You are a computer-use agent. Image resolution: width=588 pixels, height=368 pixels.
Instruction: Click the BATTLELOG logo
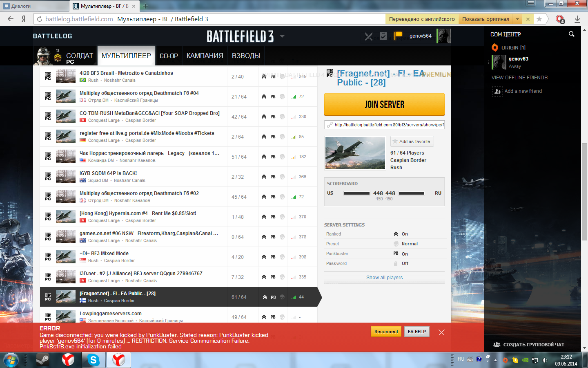(x=52, y=36)
